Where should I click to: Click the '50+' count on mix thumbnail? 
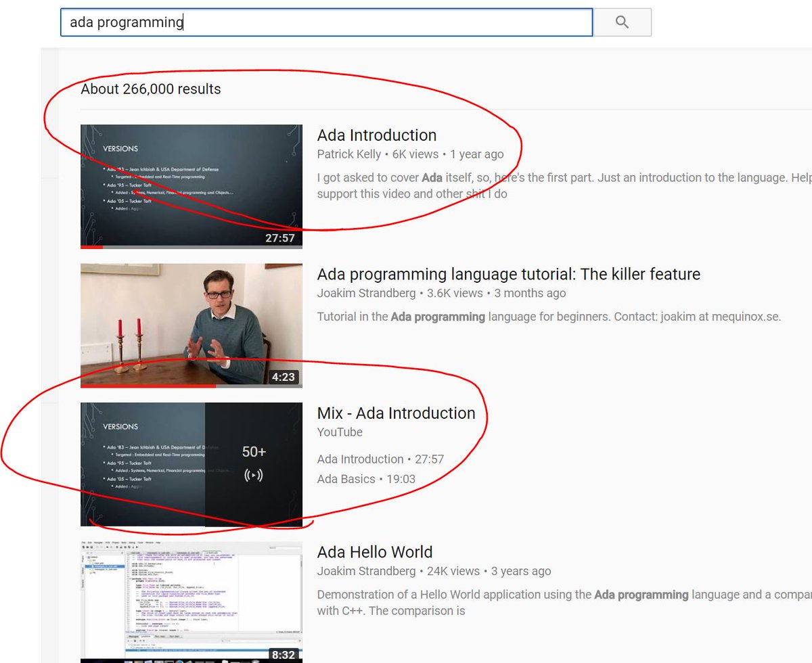click(254, 452)
